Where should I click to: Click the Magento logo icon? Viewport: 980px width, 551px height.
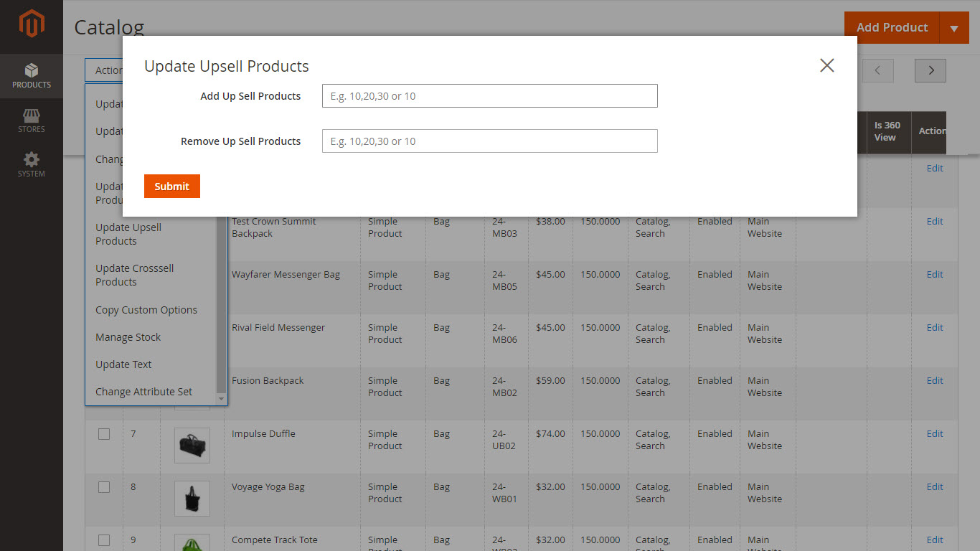click(32, 25)
